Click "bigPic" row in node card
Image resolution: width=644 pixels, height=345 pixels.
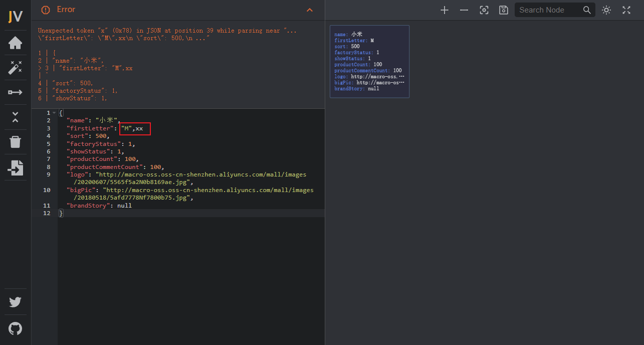[x=369, y=83]
